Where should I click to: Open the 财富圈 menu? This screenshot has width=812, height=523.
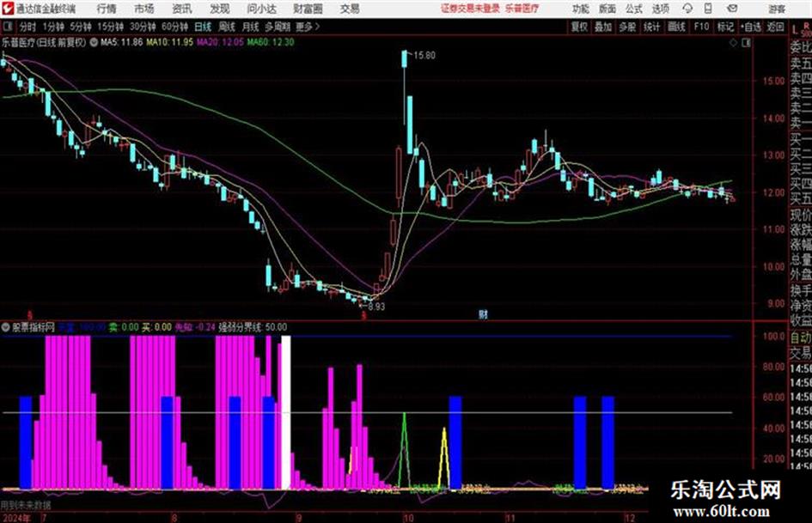tap(308, 9)
